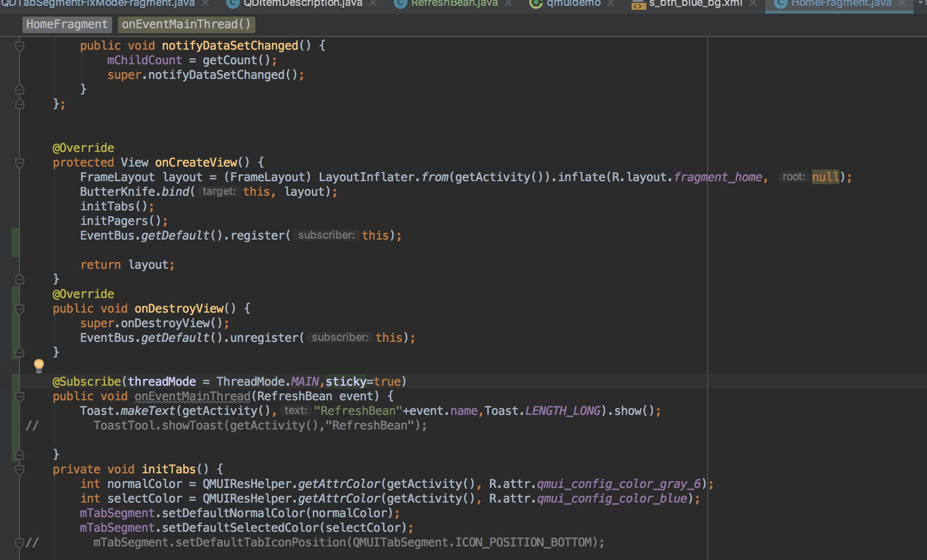927x560 pixels.
Task: Click fold end marker after EventBus unregister line
Action: 20,352
